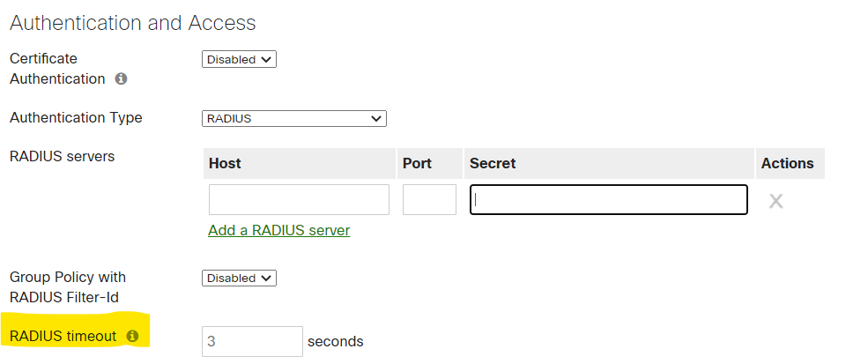Expand the Authentication Type RADIUS dropdown
Image resolution: width=868 pixels, height=364 pixels.
pyautogui.click(x=293, y=118)
